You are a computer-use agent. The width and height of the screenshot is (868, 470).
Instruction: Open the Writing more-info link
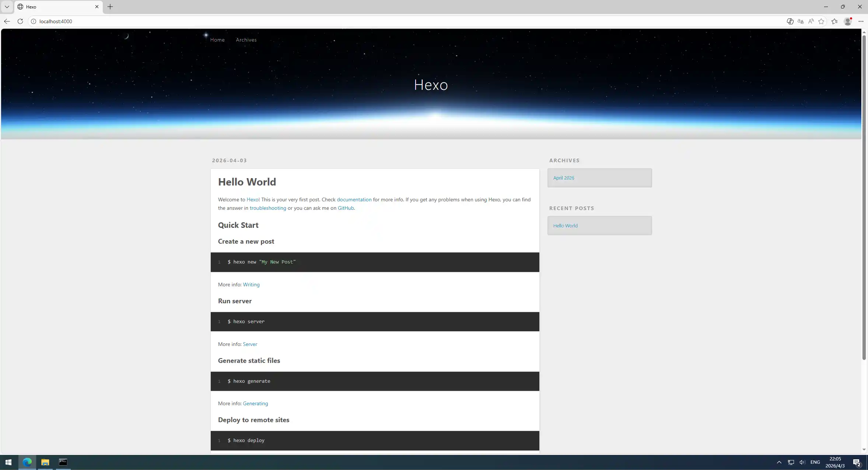coord(251,285)
